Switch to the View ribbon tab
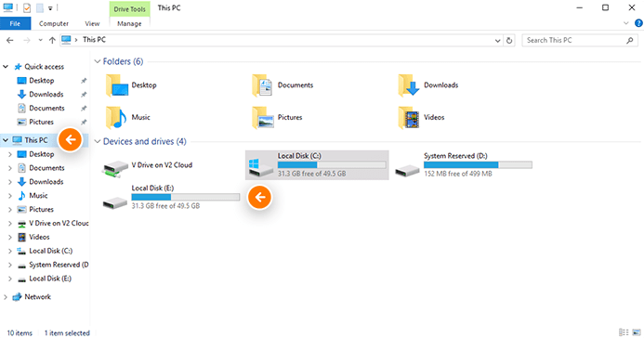 point(92,24)
